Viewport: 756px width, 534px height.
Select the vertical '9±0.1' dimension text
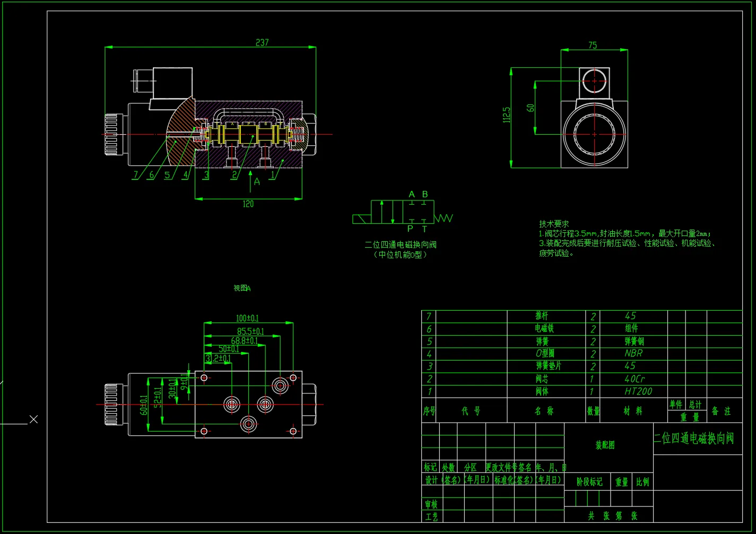[x=184, y=382]
